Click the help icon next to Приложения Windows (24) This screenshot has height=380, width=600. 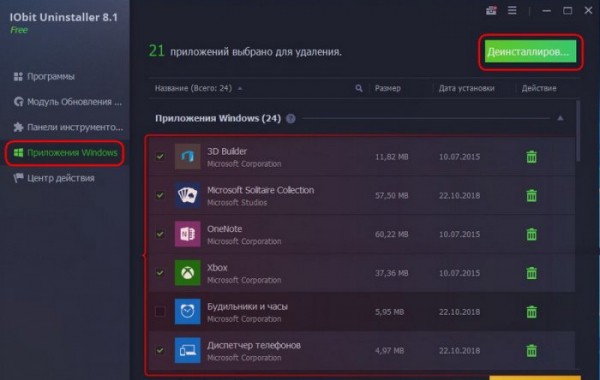[x=291, y=119]
